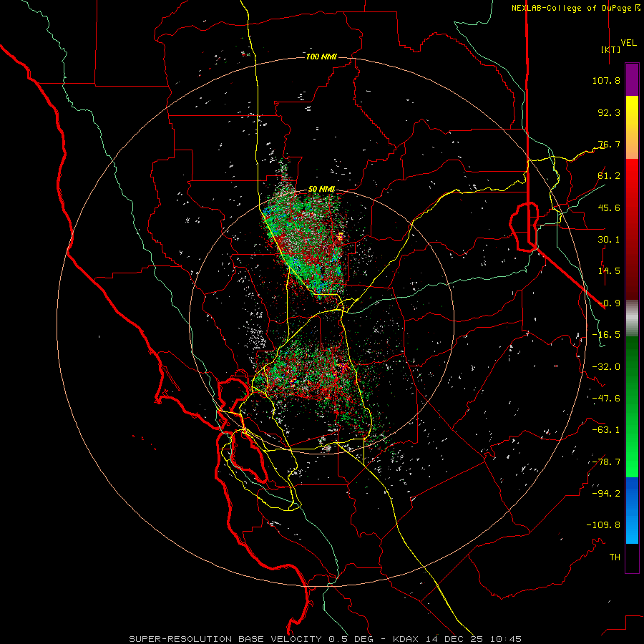
Task: Click the 50 NMI range ring label
Action: [321, 190]
